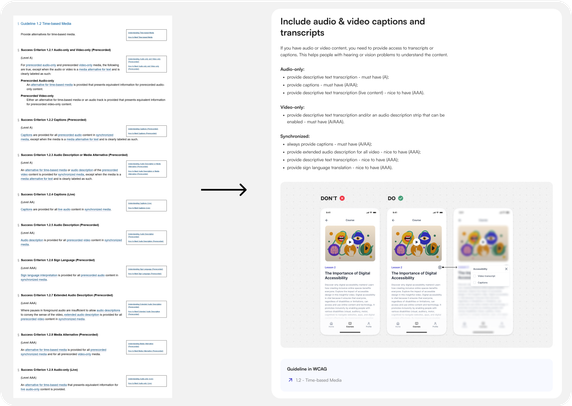Click the prerecorded audio-only link in criterion 1.2.1
Image resolution: width=572 pixels, height=406 pixels.
(x=41, y=65)
